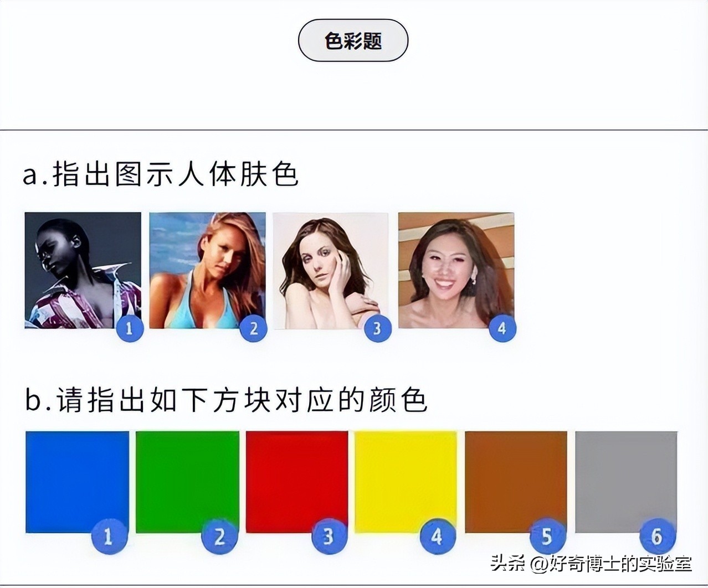Image resolution: width=708 pixels, height=588 pixels.
Task: Pick the green color square
Action: click(x=187, y=482)
